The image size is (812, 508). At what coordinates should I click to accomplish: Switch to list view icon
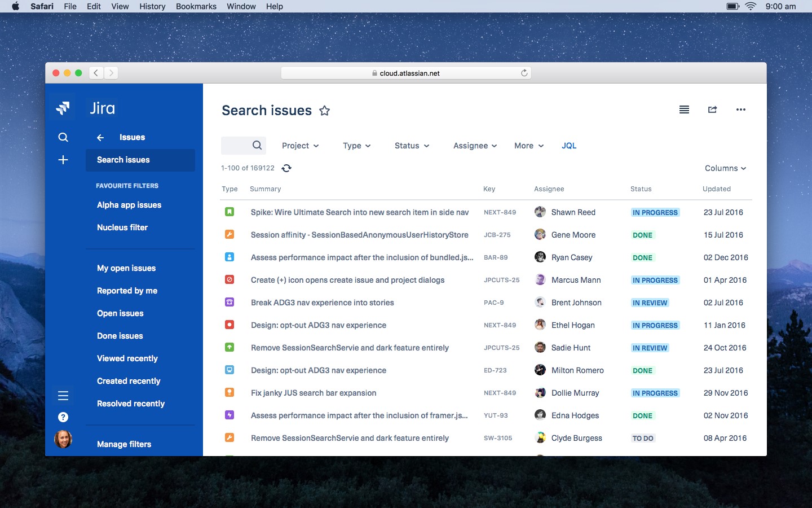[684, 110]
